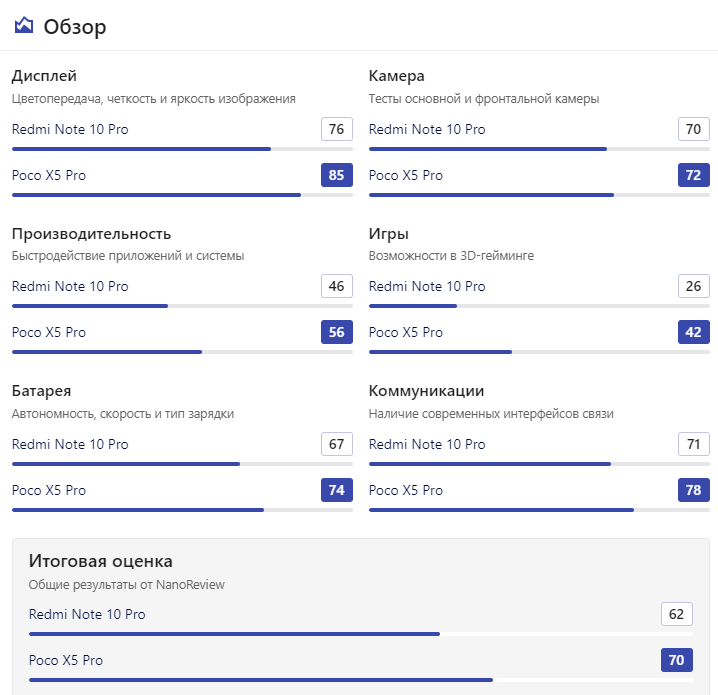Click Poco X5 Pro communications progress bar

point(539,510)
